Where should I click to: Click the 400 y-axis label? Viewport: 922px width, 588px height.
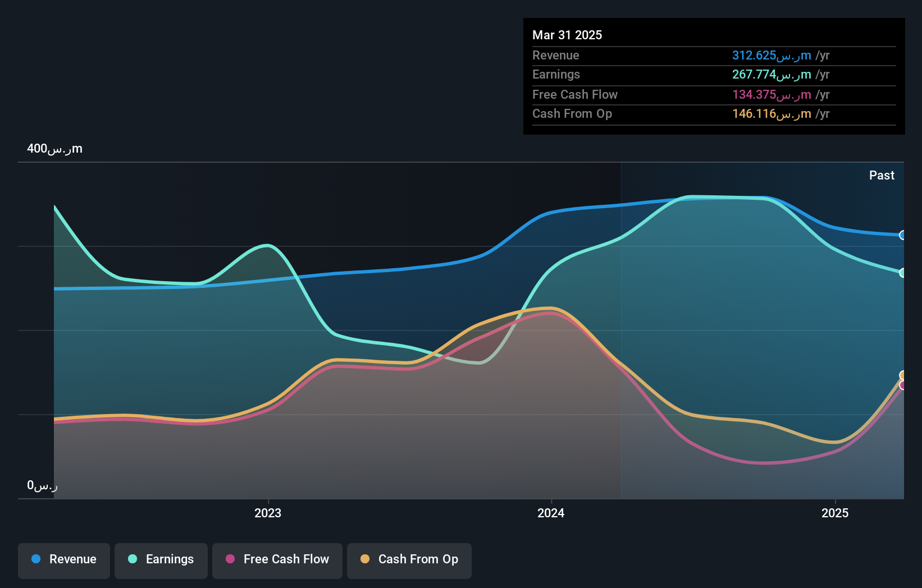pyautogui.click(x=54, y=149)
